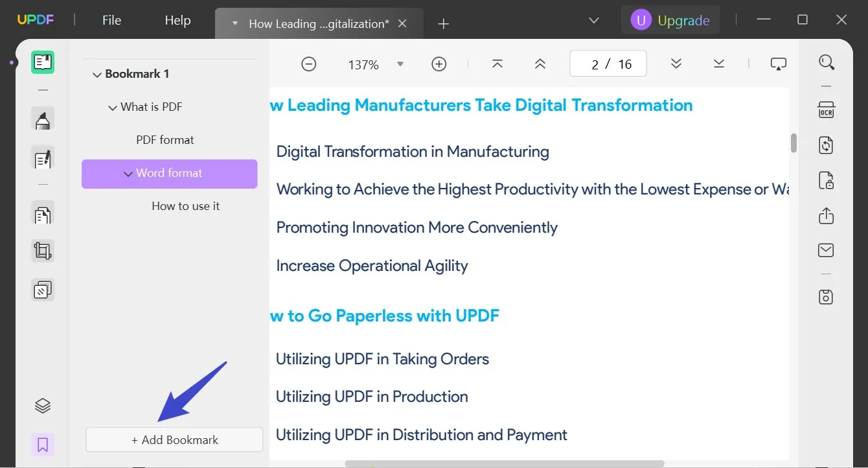This screenshot has width=868, height=468.
Task: Open the zoom level dropdown arrow
Action: tap(400, 64)
